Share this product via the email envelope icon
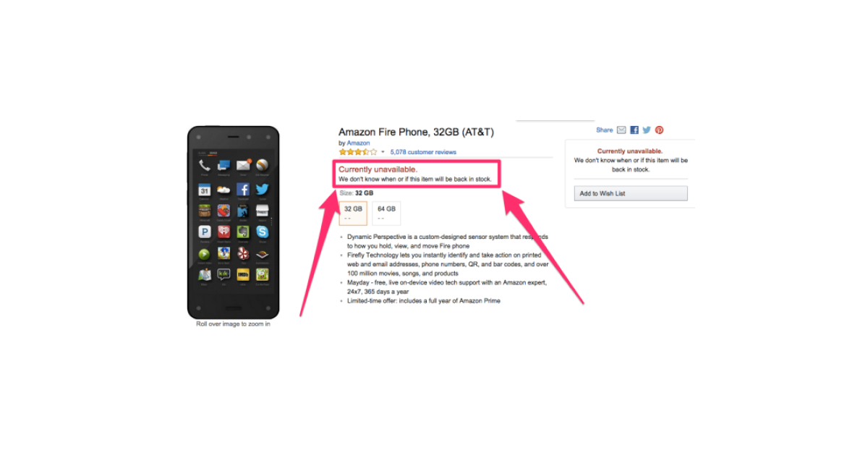Screen dimensions: 868x456 (x=621, y=130)
